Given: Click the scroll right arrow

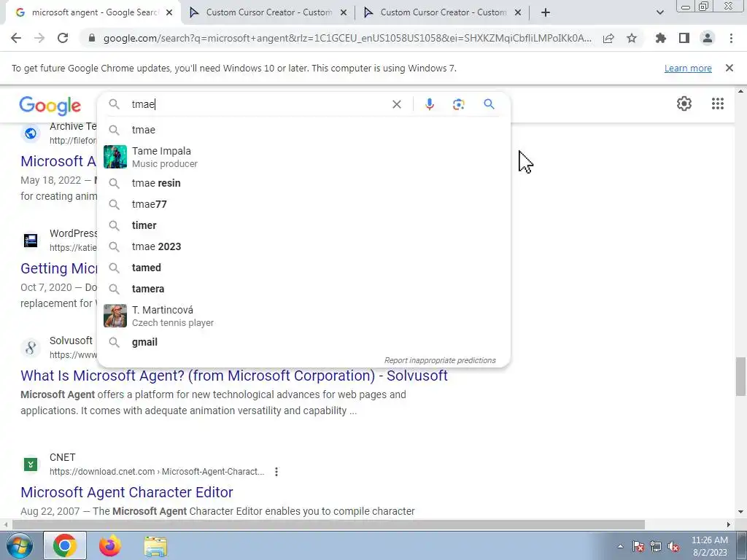Looking at the screenshot, I should 729,525.
